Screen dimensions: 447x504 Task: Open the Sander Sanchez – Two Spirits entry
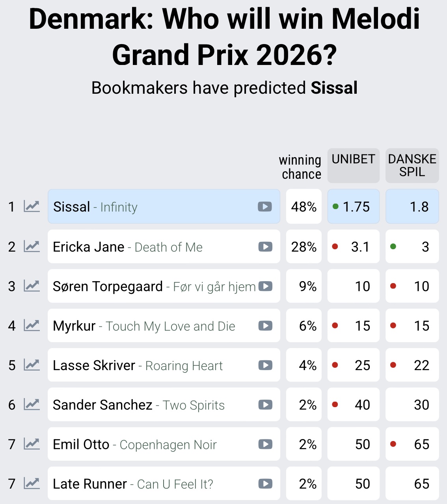tap(158, 405)
